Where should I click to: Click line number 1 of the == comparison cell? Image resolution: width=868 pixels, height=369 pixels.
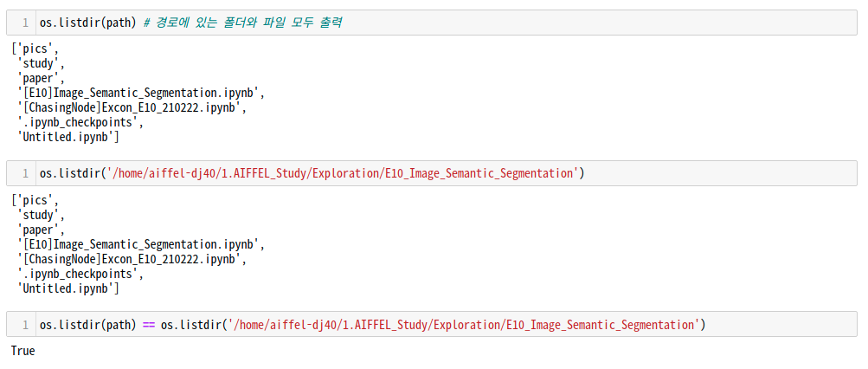(25, 324)
